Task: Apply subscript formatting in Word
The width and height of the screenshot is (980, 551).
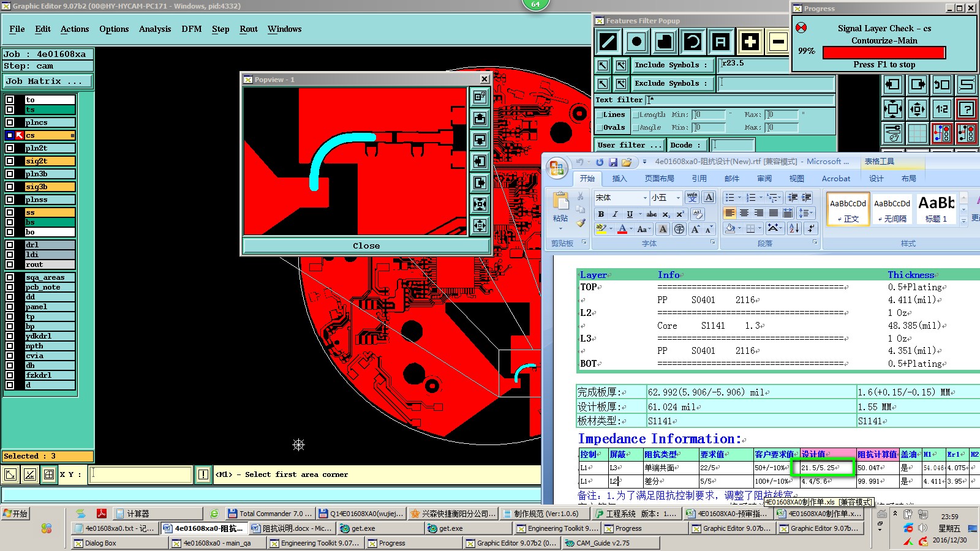Action: [666, 214]
